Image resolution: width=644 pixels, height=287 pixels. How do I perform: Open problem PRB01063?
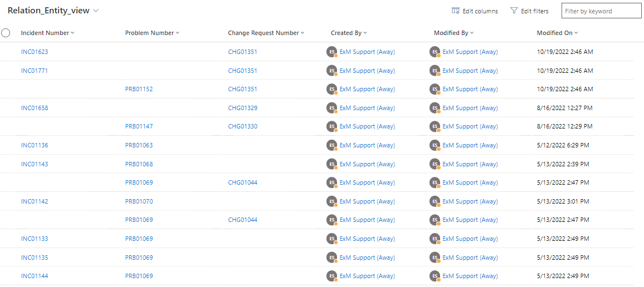pos(139,145)
